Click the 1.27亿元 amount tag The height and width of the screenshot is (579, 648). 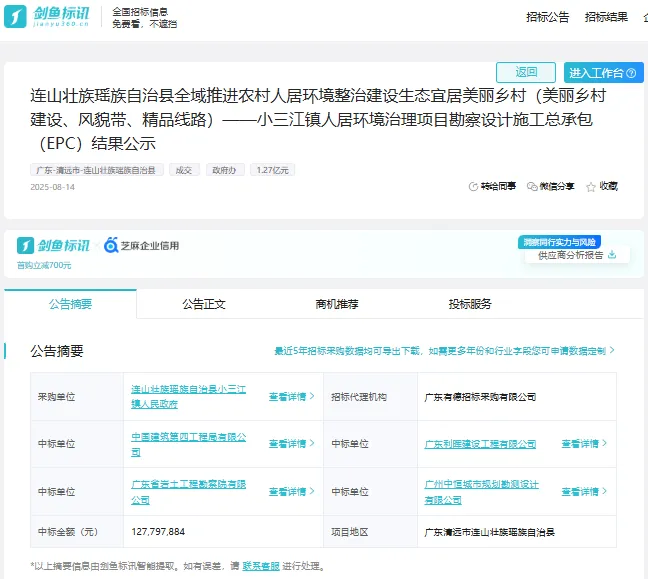click(x=273, y=170)
